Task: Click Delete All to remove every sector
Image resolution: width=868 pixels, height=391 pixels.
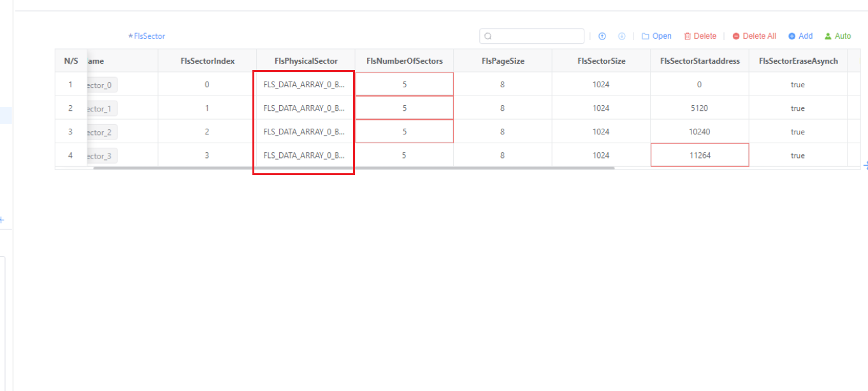Action: [754, 36]
